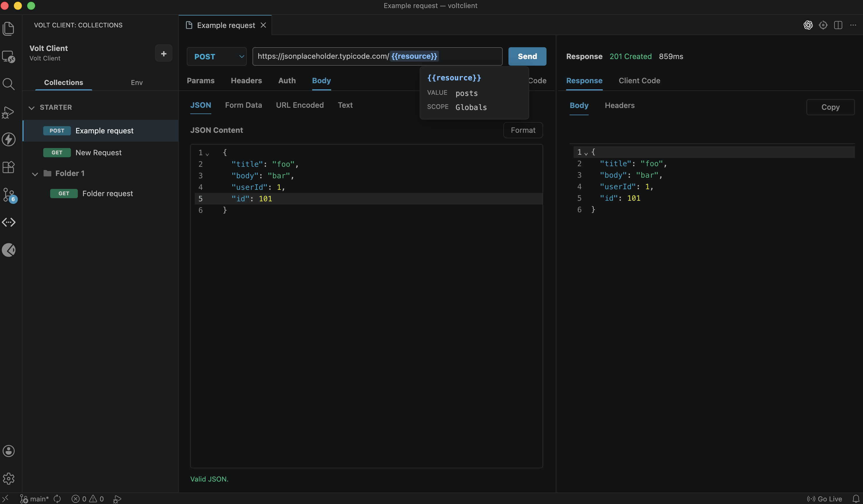
Task: Format the JSON content
Action: (x=523, y=130)
